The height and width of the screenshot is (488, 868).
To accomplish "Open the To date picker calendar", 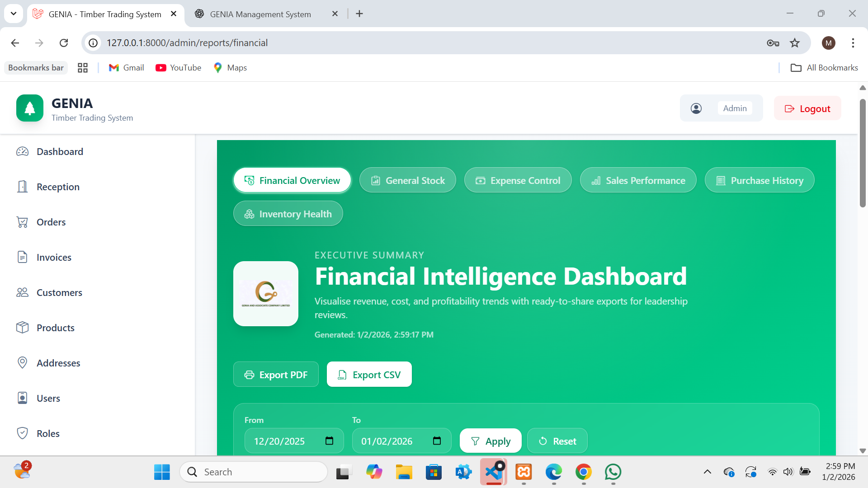I will (437, 441).
